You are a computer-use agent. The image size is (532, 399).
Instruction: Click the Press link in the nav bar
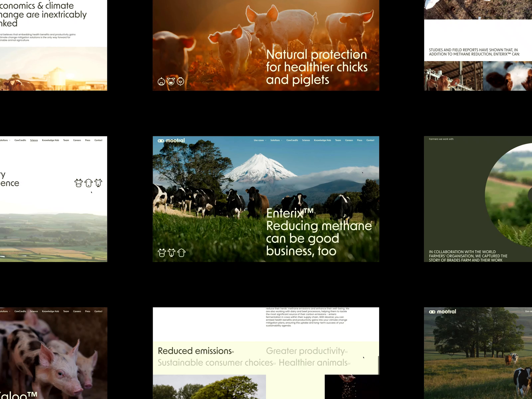click(x=360, y=140)
